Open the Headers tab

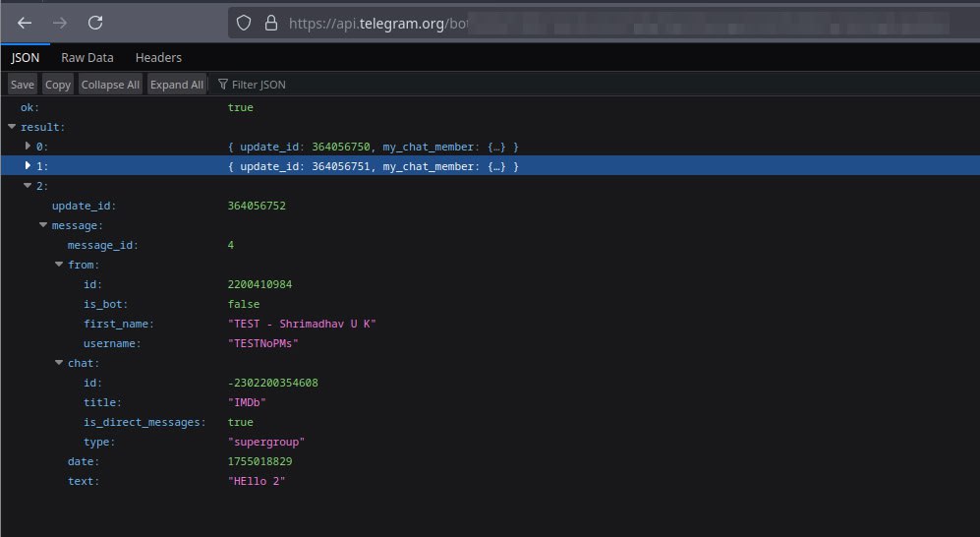pos(158,58)
